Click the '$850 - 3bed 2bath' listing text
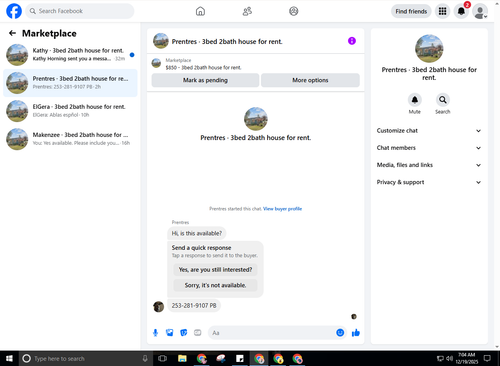This screenshot has width=500, height=366. pyautogui.click(x=203, y=67)
